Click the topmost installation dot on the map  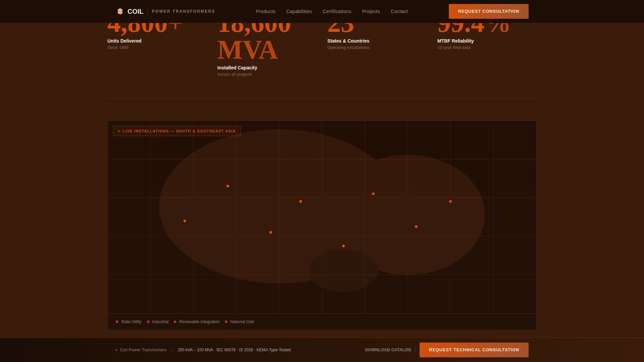(x=228, y=186)
